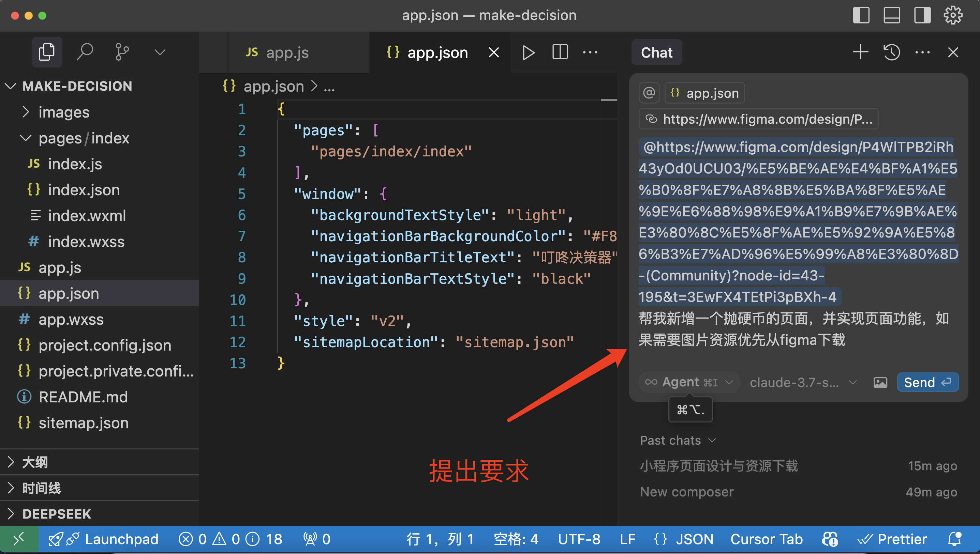The width and height of the screenshot is (980, 554).
Task: Open notifications bell icon
Action: 954,539
